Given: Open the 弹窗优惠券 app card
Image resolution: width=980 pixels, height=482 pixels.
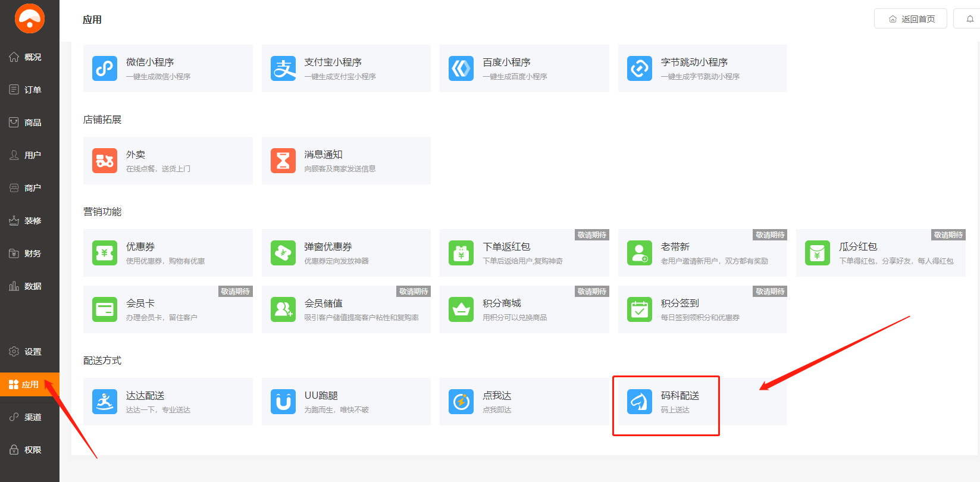Looking at the screenshot, I should pos(346,253).
